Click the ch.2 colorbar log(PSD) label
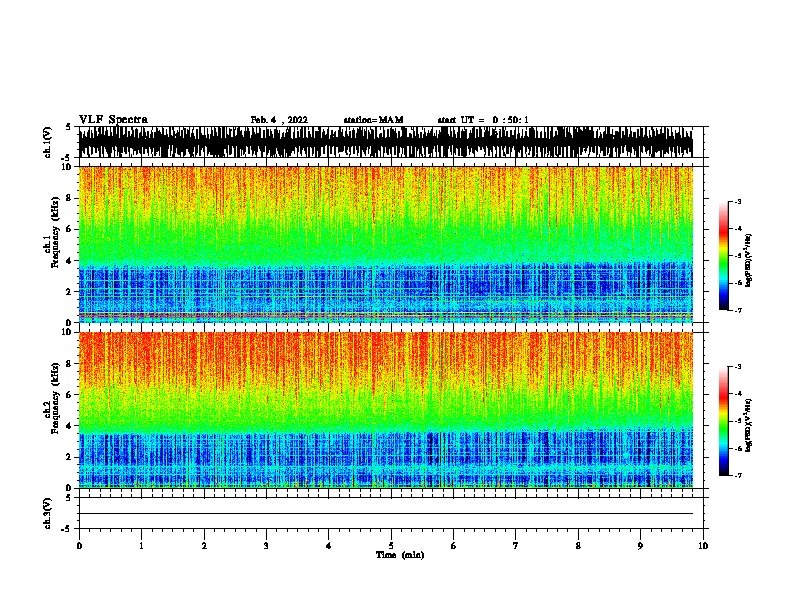792x612 pixels. (748, 426)
